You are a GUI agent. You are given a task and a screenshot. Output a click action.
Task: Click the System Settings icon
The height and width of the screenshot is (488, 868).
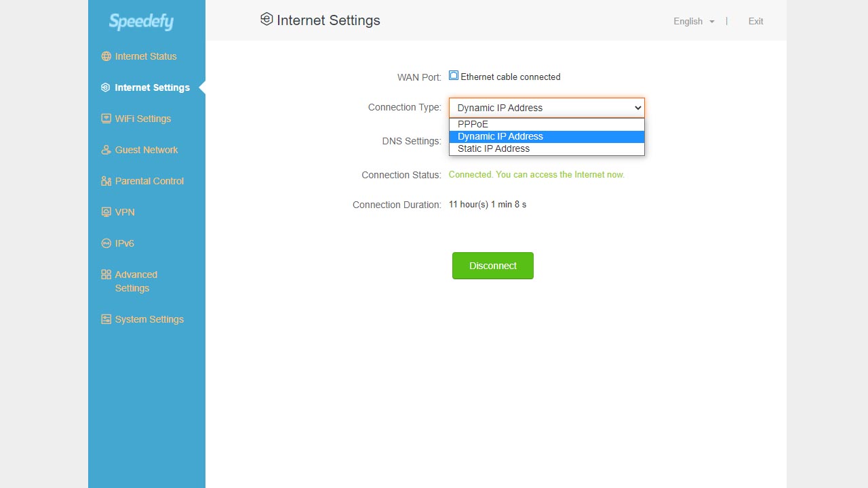tap(106, 319)
